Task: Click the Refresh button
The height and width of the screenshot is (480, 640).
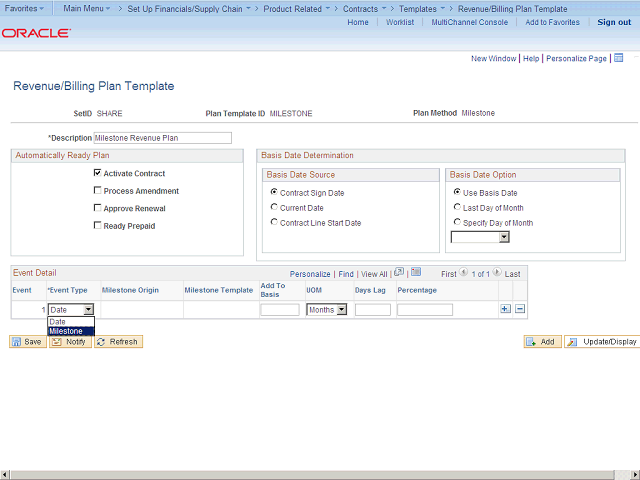Action: [118, 342]
